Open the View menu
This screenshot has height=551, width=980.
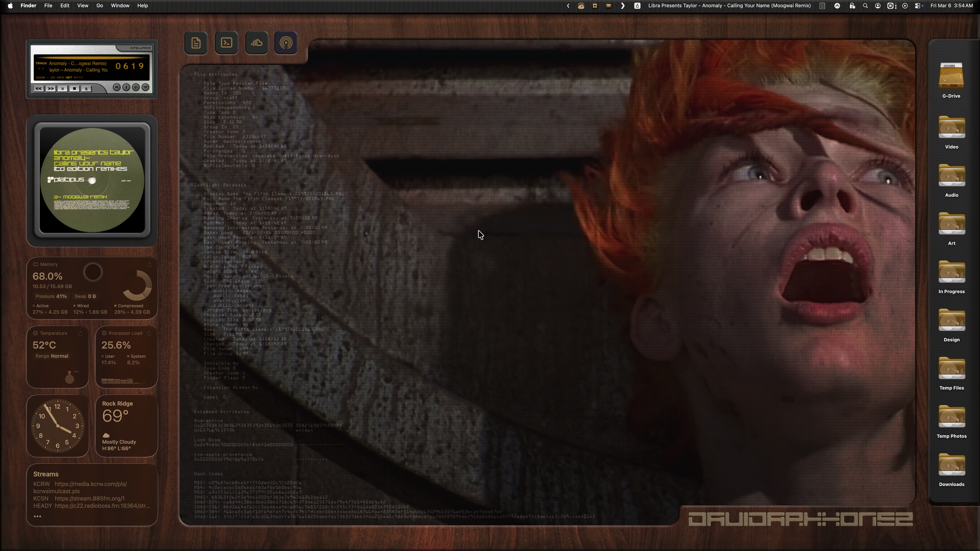(82, 6)
